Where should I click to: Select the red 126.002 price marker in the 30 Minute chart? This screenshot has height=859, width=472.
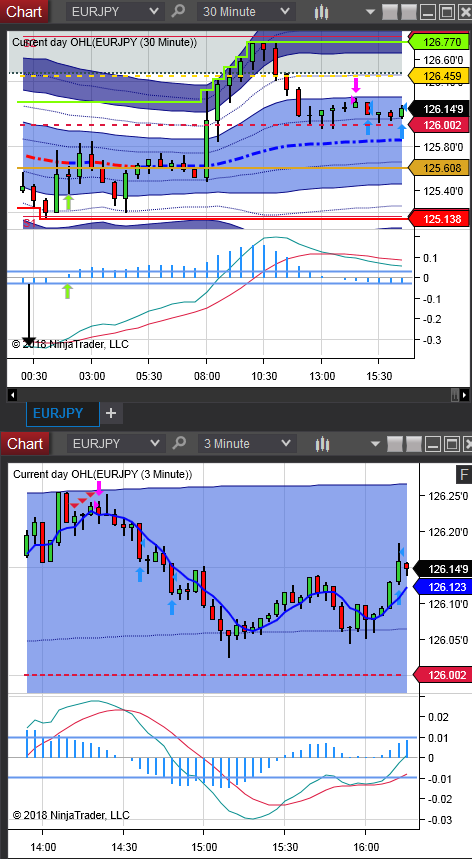(x=438, y=125)
